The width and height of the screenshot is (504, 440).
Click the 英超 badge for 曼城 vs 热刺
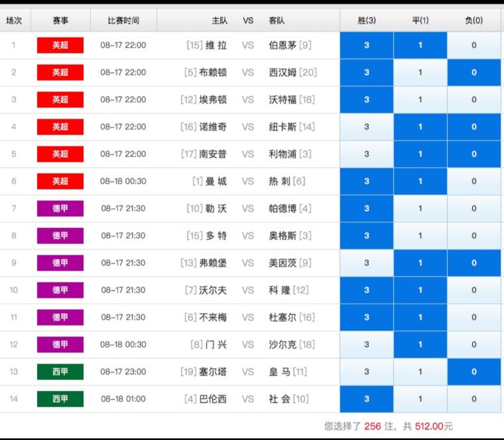[60, 181]
